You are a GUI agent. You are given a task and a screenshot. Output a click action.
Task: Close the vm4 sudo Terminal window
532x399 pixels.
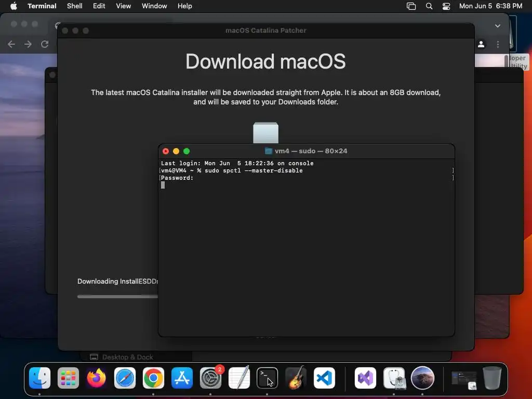166,151
